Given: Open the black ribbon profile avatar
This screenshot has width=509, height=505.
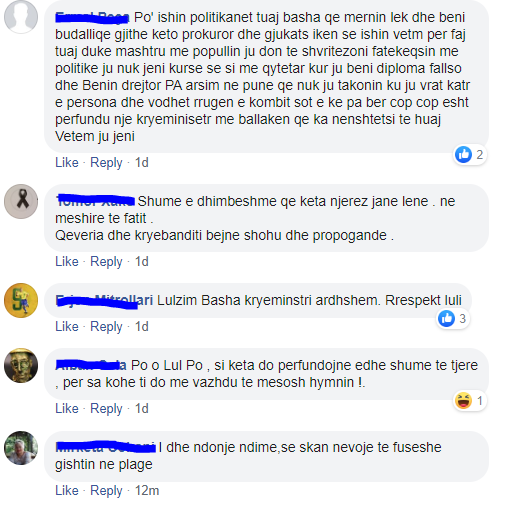Looking at the screenshot, I should [21, 201].
